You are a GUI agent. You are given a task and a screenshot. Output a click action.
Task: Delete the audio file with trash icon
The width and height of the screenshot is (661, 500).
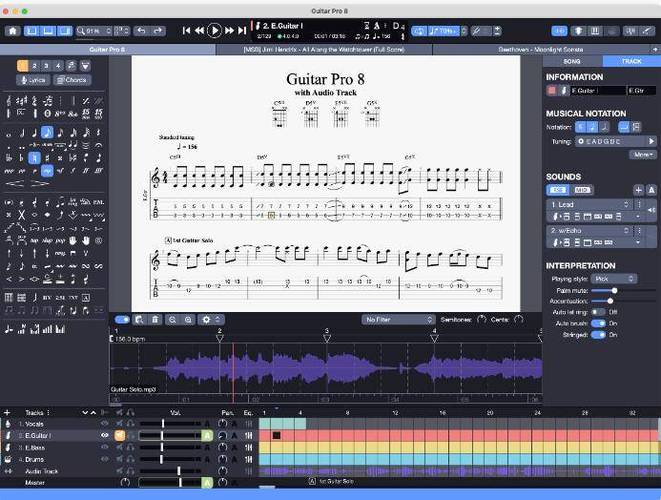click(155, 320)
